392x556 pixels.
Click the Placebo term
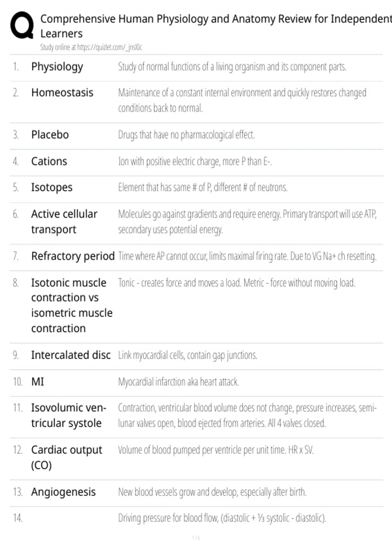[50, 135]
